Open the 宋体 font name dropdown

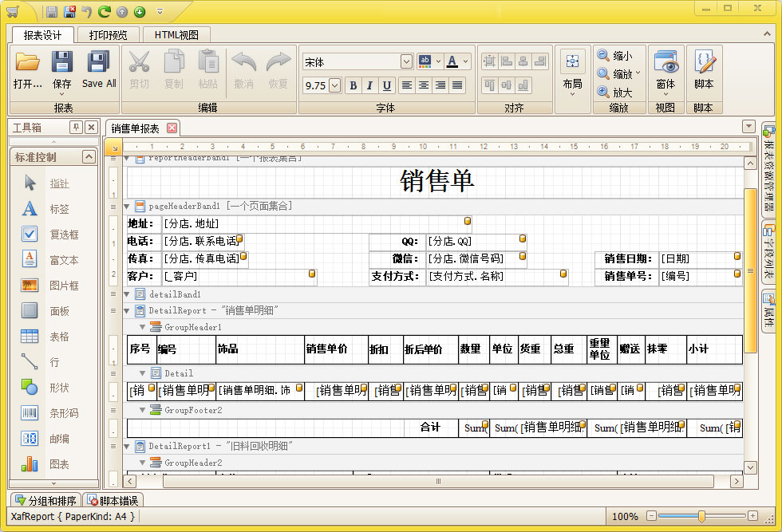pos(406,61)
